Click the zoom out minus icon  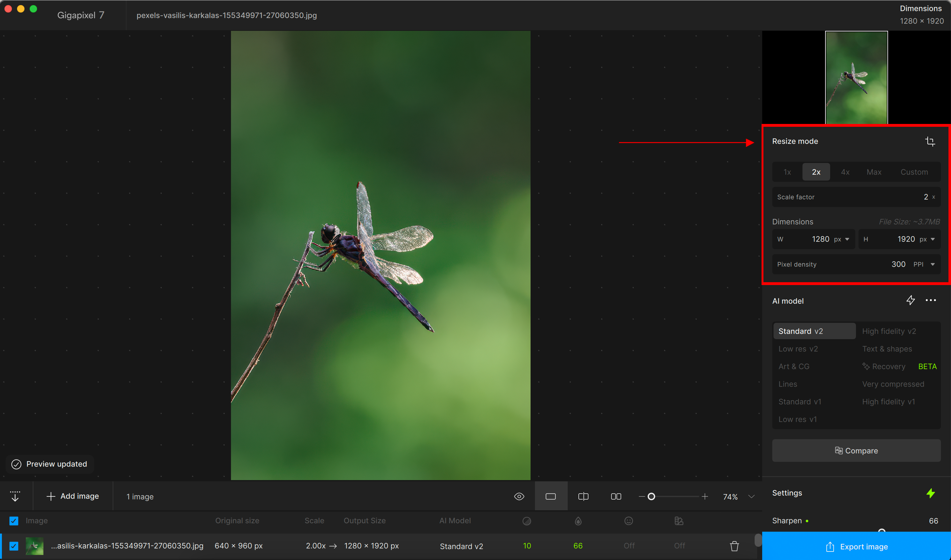click(x=642, y=496)
